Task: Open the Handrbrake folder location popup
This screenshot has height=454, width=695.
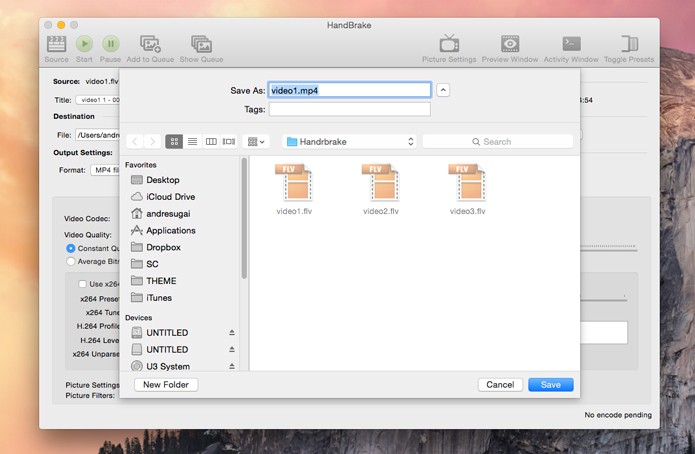Action: click(349, 141)
